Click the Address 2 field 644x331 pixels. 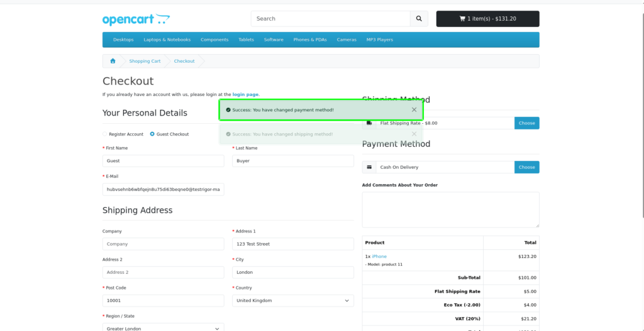pos(163,273)
